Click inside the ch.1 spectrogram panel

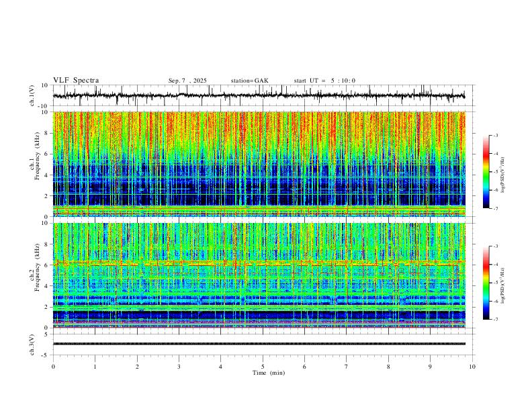pos(259,164)
